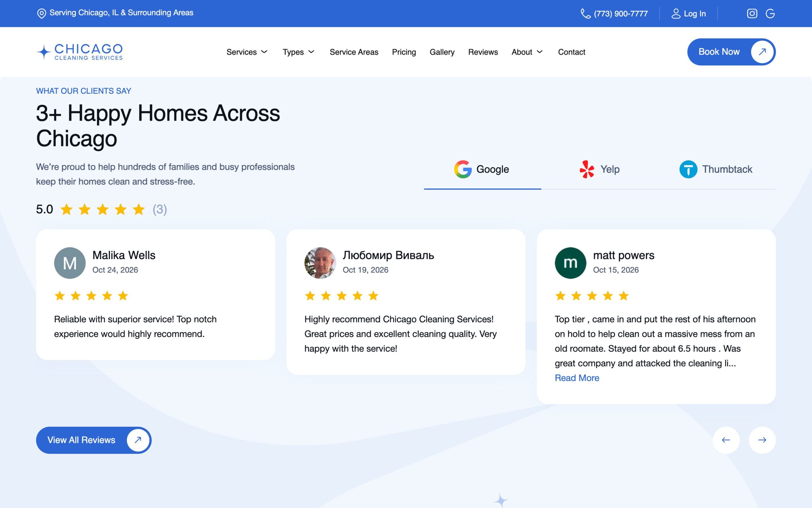812x508 pixels.
Task: Click Malika Wells avatar letter M
Action: pos(70,263)
